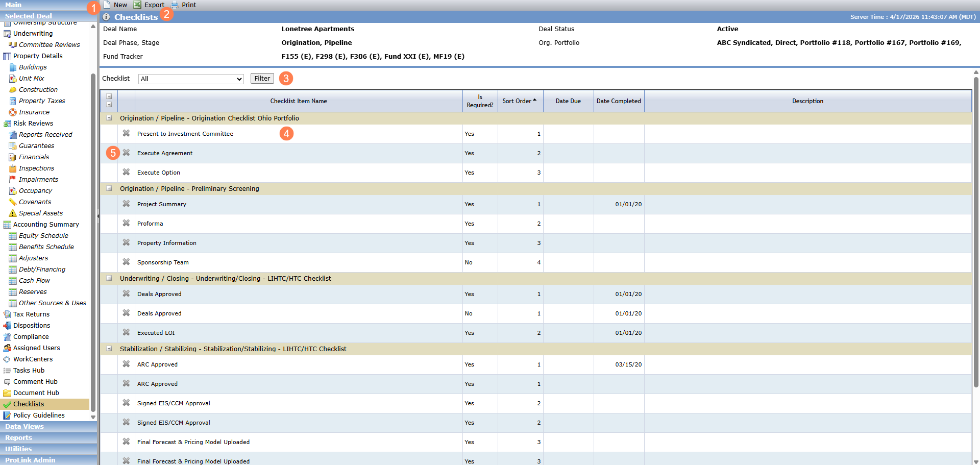Delete the Present to Investment Committee item
The height and width of the screenshot is (465, 980).
click(126, 133)
